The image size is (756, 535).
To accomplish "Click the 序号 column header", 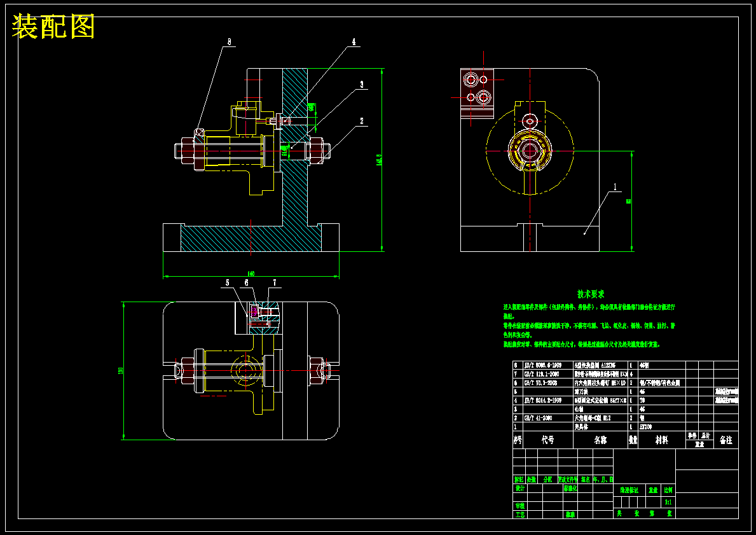I will point(518,440).
